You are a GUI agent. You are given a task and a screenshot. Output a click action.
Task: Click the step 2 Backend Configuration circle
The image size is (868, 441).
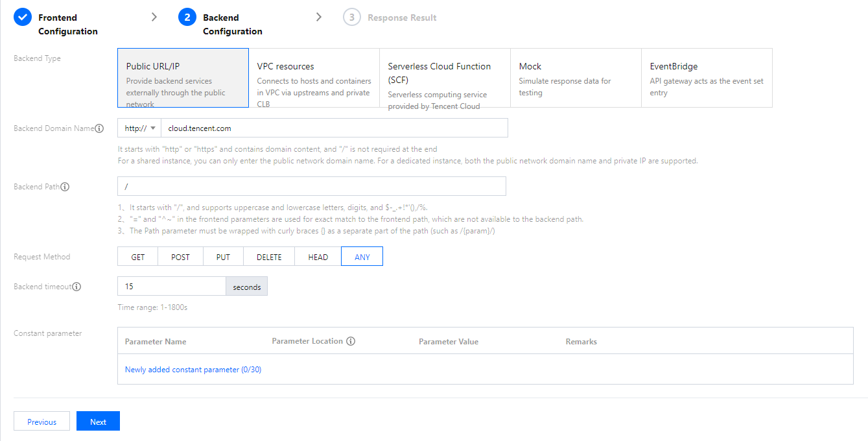[187, 18]
